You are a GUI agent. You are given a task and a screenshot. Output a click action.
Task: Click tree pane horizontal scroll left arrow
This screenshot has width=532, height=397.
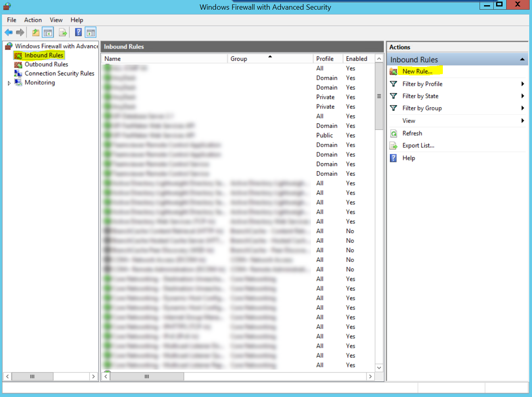coord(7,376)
